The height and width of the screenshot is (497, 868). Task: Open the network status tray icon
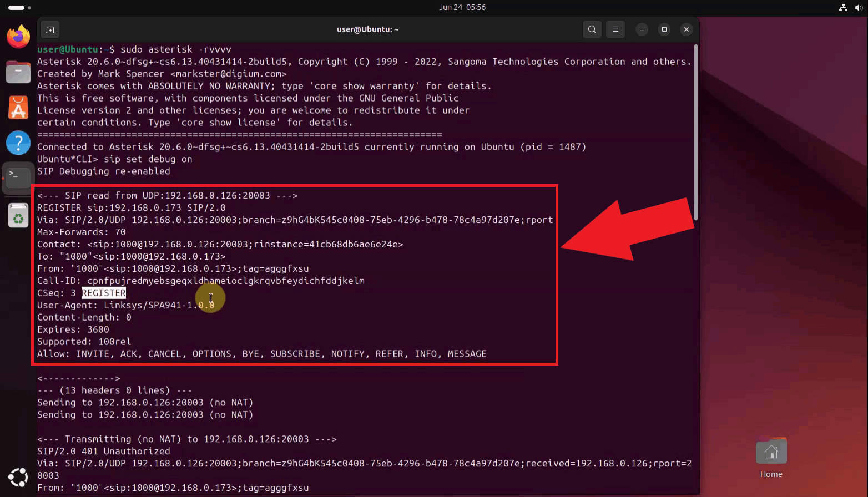point(843,7)
